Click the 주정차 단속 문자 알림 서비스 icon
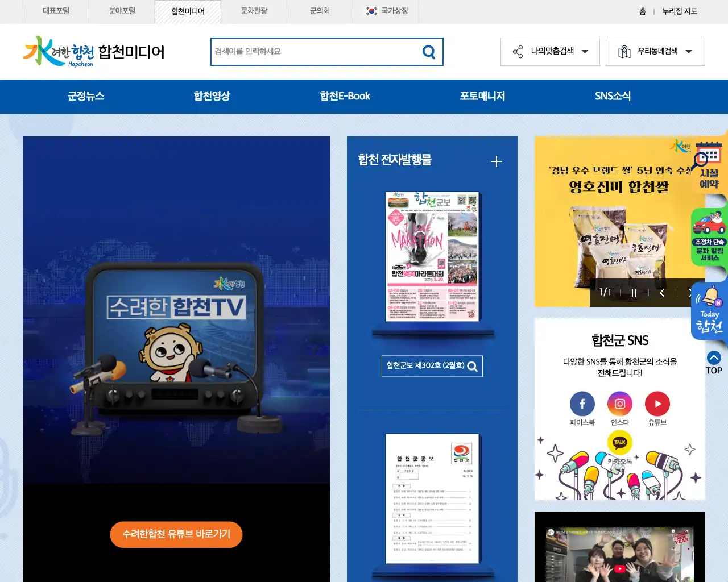Viewport: 728px width, 582px height. [709, 236]
